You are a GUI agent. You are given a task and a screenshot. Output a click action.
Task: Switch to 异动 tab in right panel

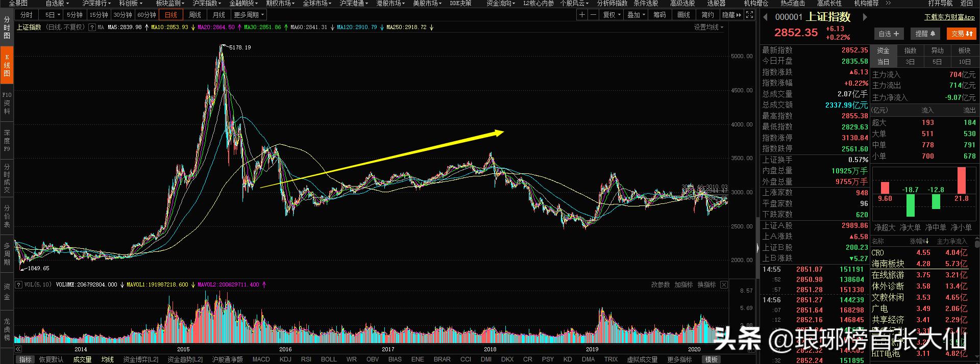938,50
